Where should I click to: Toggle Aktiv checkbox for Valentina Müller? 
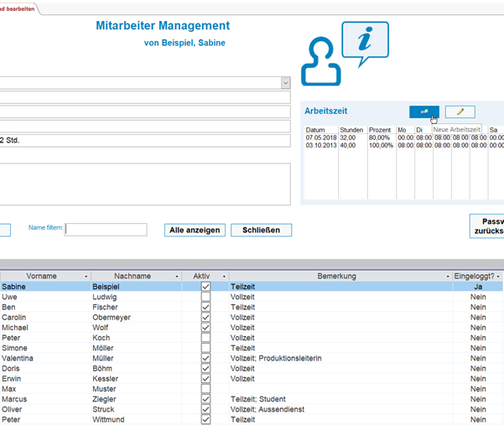205,358
